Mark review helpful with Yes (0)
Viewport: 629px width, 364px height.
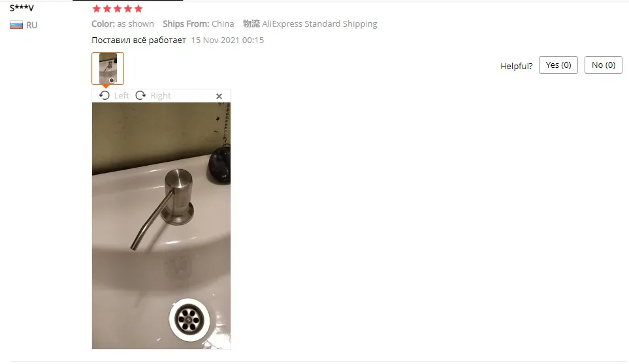coord(558,65)
